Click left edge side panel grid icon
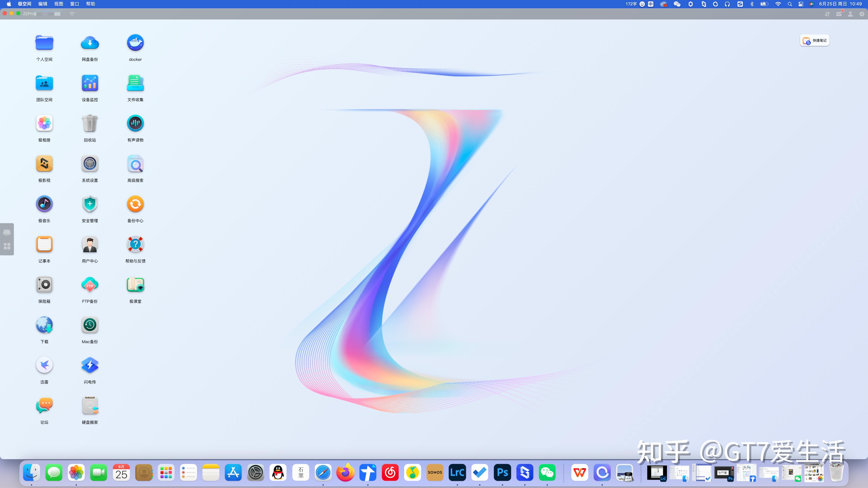The width and height of the screenshot is (868, 488). (7, 246)
